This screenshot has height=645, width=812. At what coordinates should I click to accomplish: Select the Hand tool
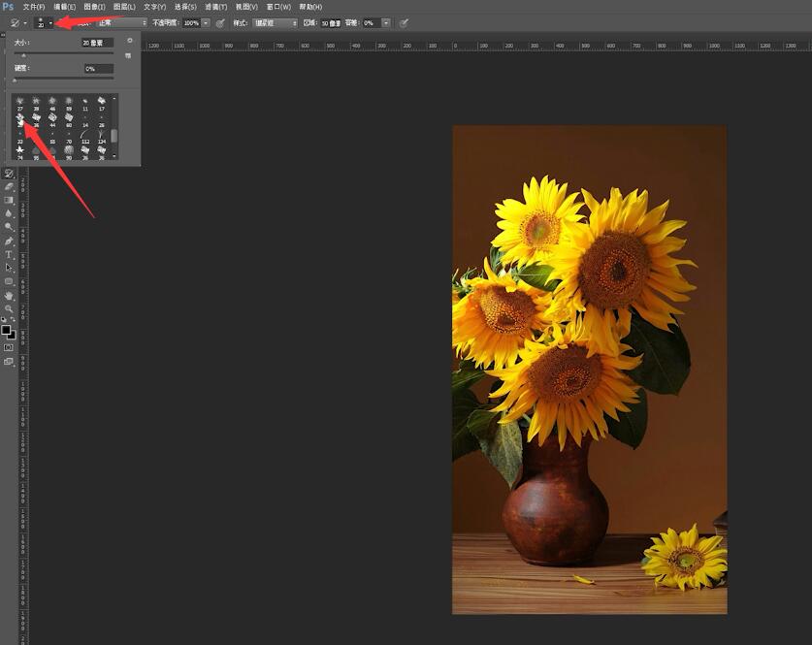click(x=9, y=296)
